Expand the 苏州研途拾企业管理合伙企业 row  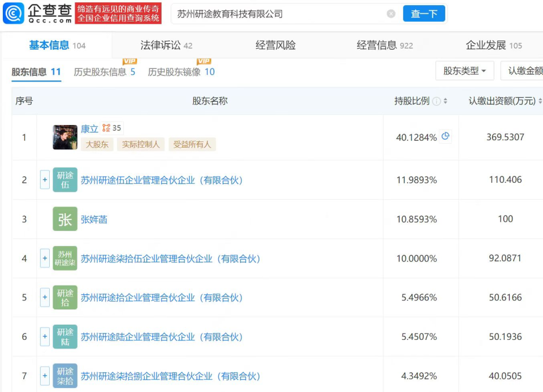[x=45, y=298]
